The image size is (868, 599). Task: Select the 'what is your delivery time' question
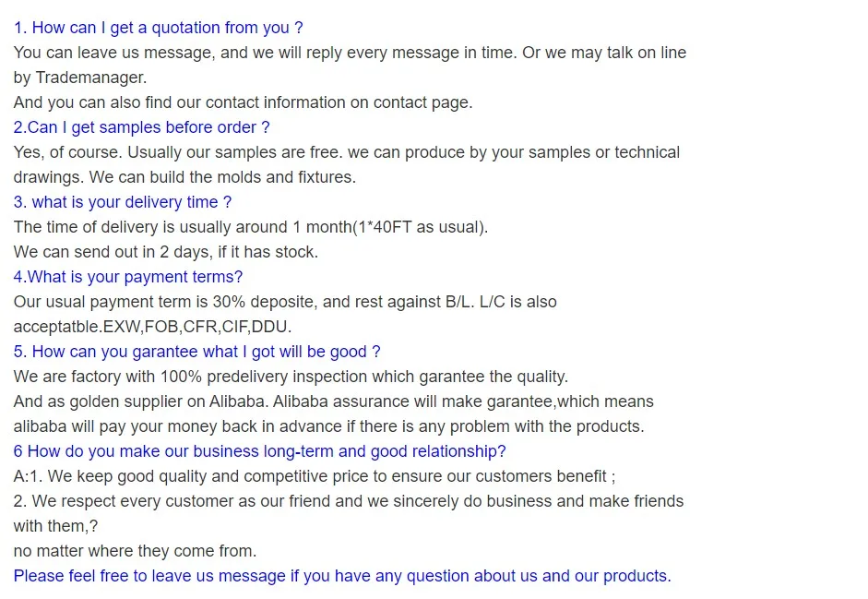coord(123,202)
